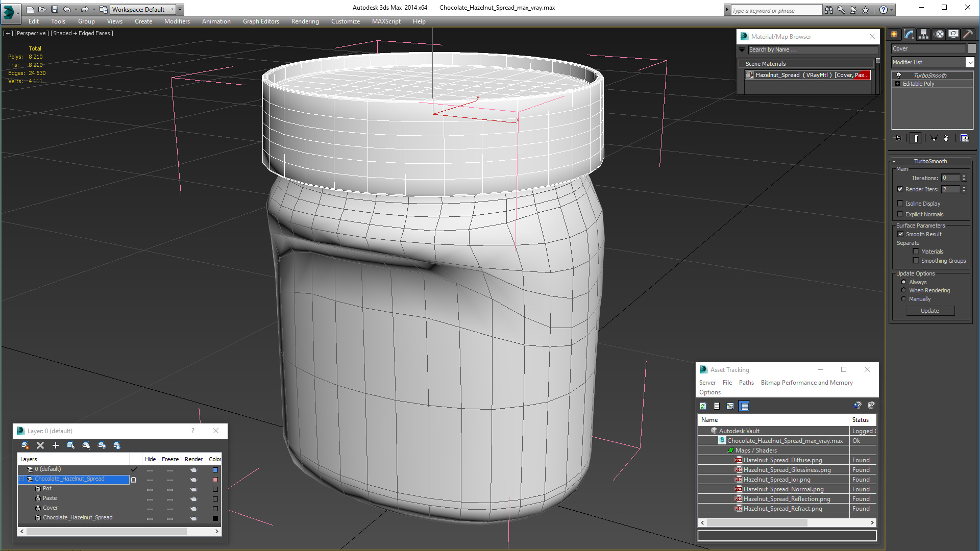Enable Explicit Normals checkbox
Image resolution: width=980 pixels, height=551 pixels.
click(x=900, y=214)
